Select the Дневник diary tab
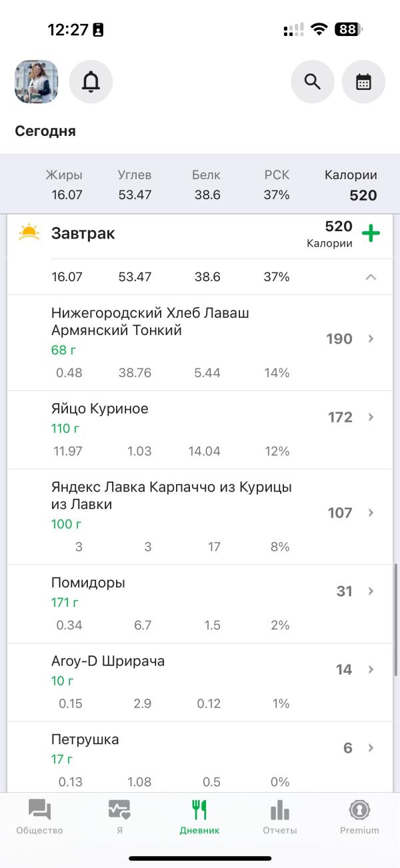 [199, 817]
